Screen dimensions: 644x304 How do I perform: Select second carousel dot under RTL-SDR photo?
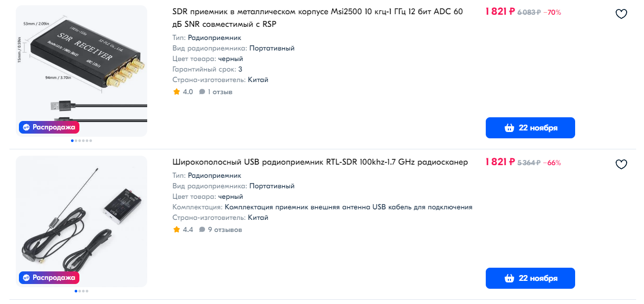point(80,291)
